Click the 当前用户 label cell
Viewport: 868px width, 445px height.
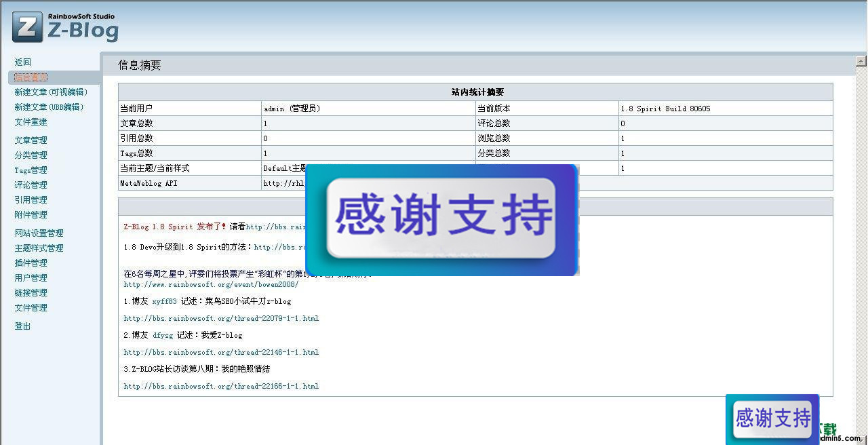pos(190,109)
